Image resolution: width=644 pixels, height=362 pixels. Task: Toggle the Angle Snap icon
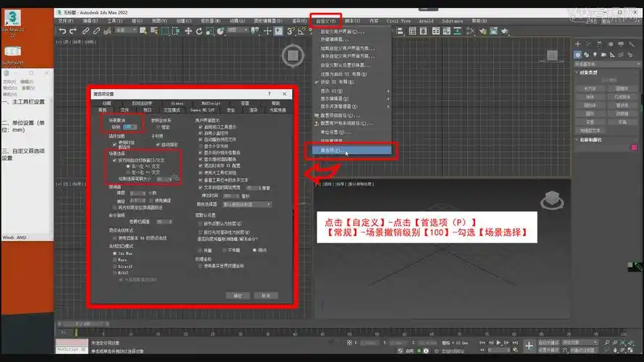[301, 31]
